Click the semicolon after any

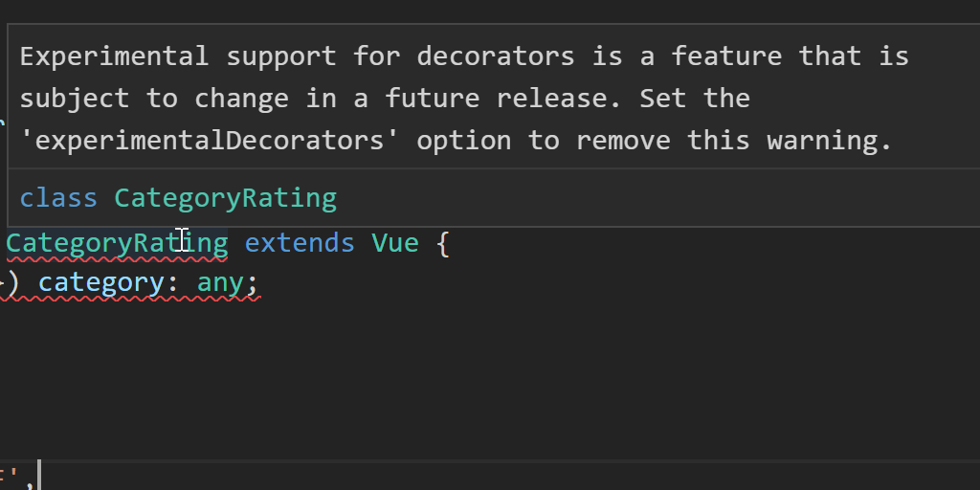click(x=253, y=283)
